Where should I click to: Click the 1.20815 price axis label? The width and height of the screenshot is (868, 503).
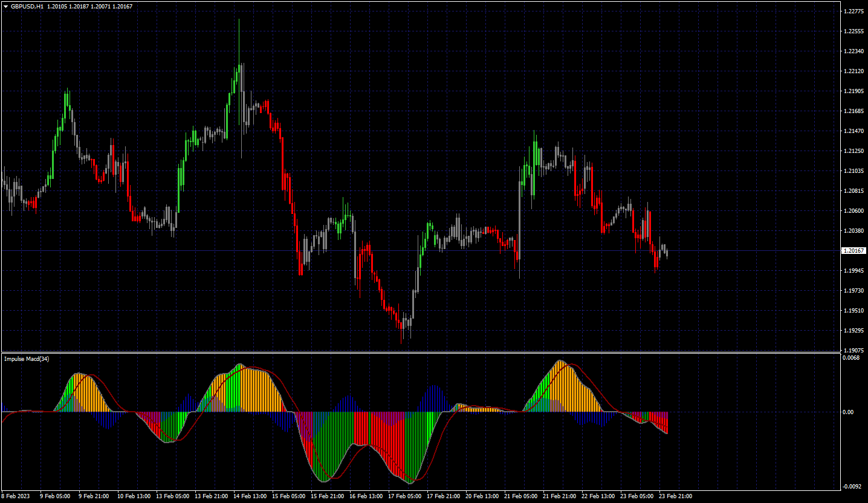(x=853, y=190)
